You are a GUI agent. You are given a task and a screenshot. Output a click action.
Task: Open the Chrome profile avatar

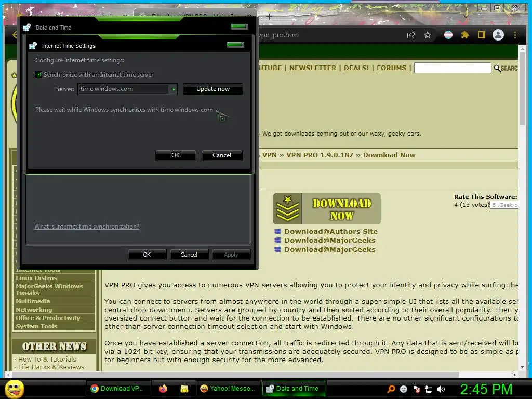point(498,35)
